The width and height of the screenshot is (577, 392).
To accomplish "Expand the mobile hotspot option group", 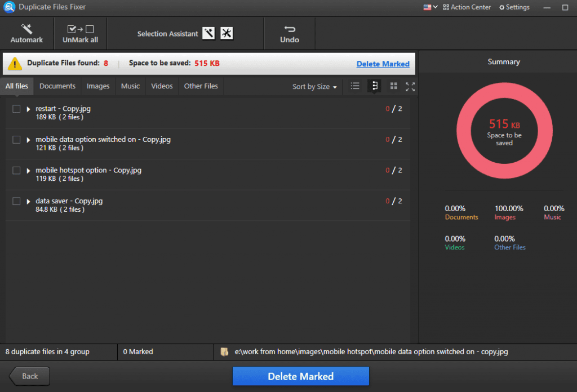I will [x=28, y=171].
